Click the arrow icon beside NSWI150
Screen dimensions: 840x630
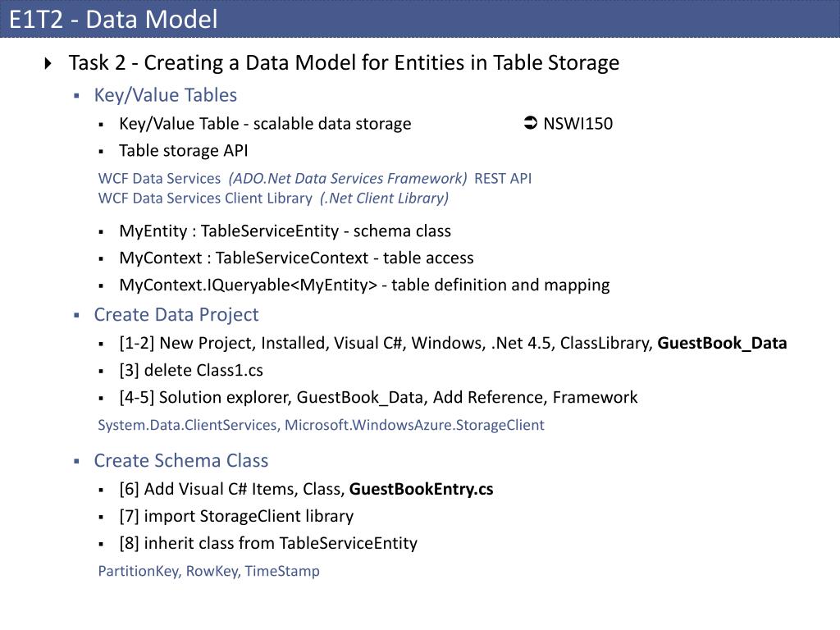point(531,123)
